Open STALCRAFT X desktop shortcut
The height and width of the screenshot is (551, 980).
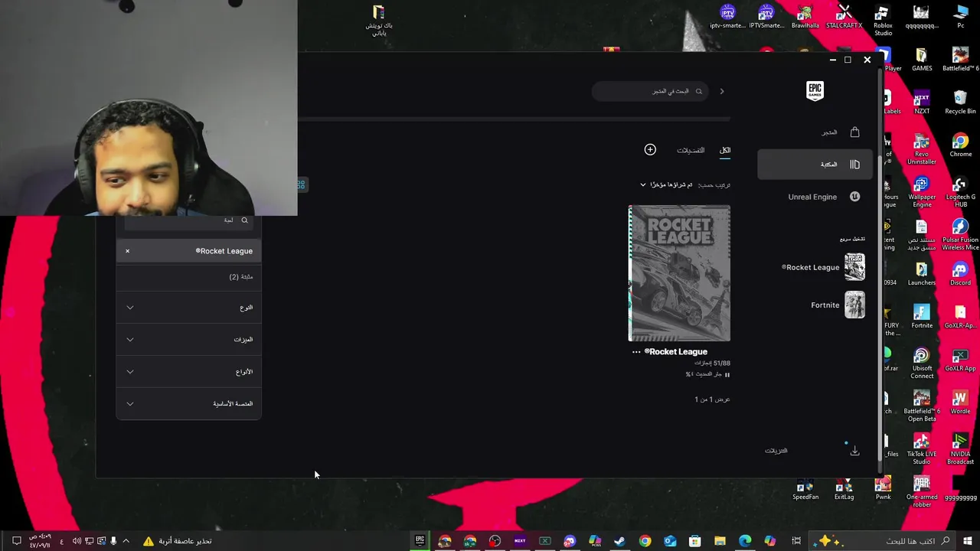(844, 17)
